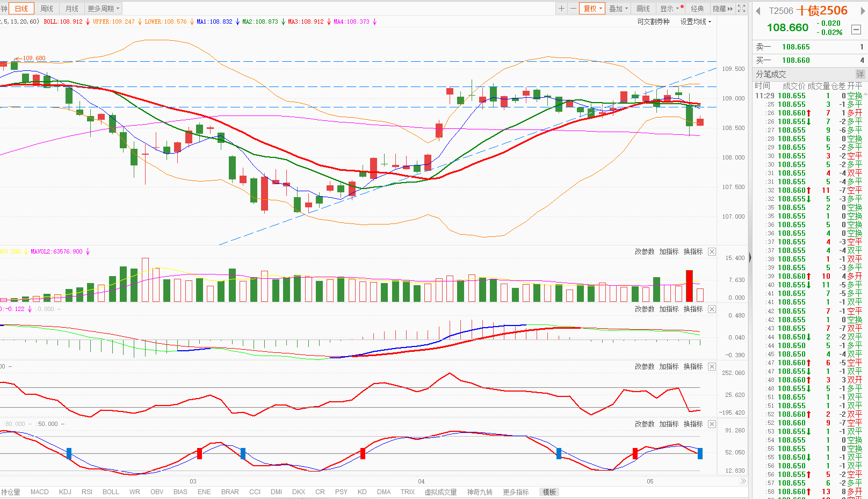Switch to 月线 monthly period tab

tap(71, 9)
